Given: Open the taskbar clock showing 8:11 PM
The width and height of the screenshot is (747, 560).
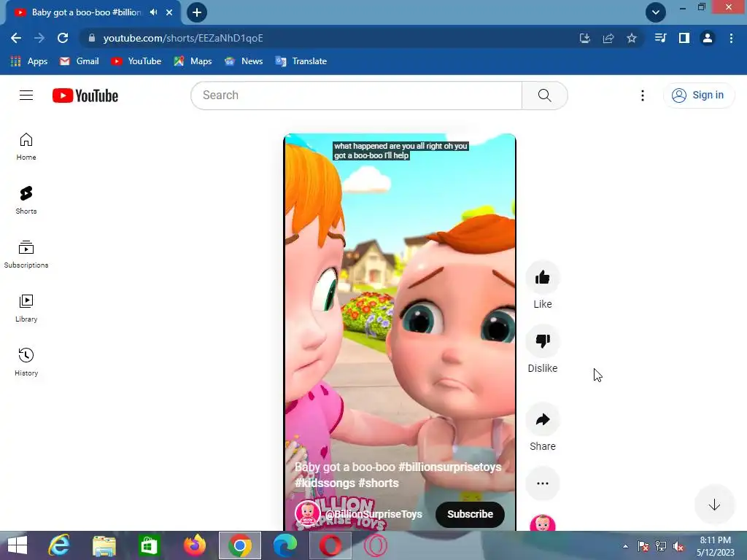Looking at the screenshot, I should (x=716, y=546).
